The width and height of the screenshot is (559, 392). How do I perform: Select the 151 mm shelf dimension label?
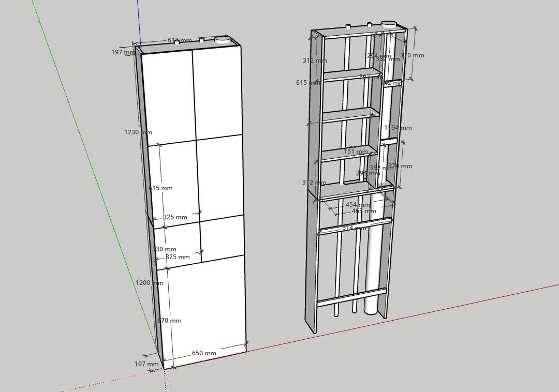pyautogui.click(x=356, y=152)
